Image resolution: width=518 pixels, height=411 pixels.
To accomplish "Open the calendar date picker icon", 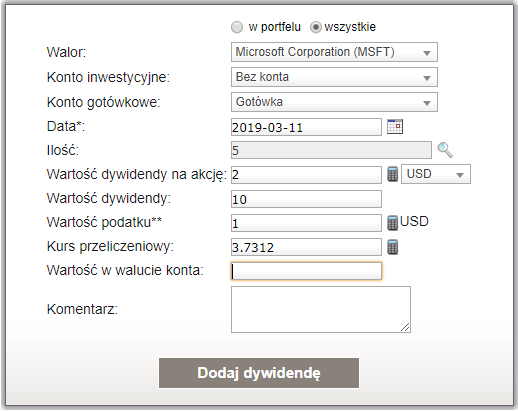I will coord(395,127).
